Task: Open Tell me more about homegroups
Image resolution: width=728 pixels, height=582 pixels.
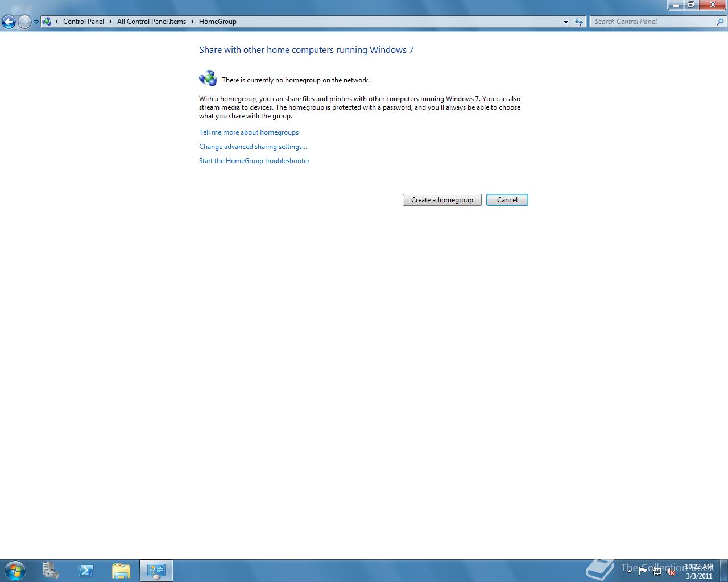Action: click(249, 132)
